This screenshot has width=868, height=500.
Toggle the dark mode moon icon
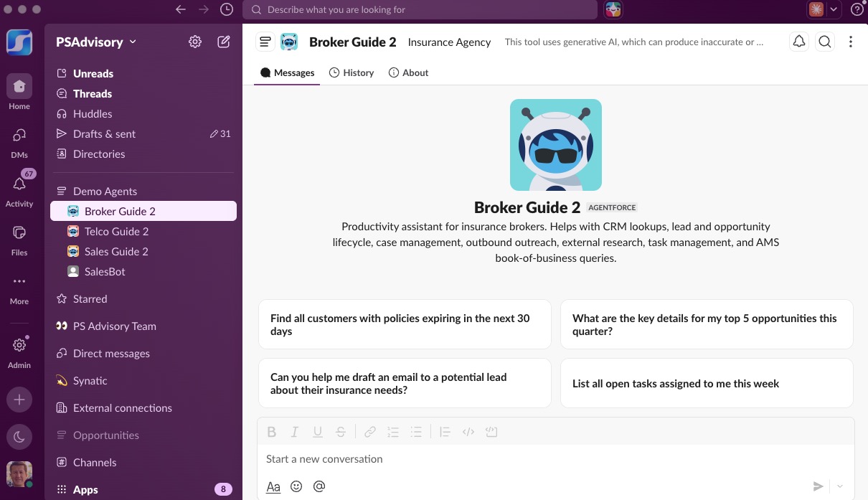click(19, 437)
